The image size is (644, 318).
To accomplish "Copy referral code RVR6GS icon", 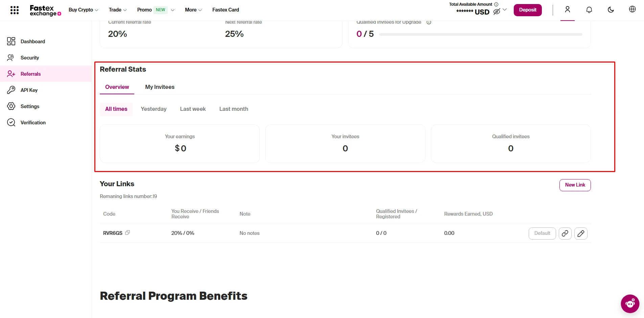I will [x=128, y=233].
